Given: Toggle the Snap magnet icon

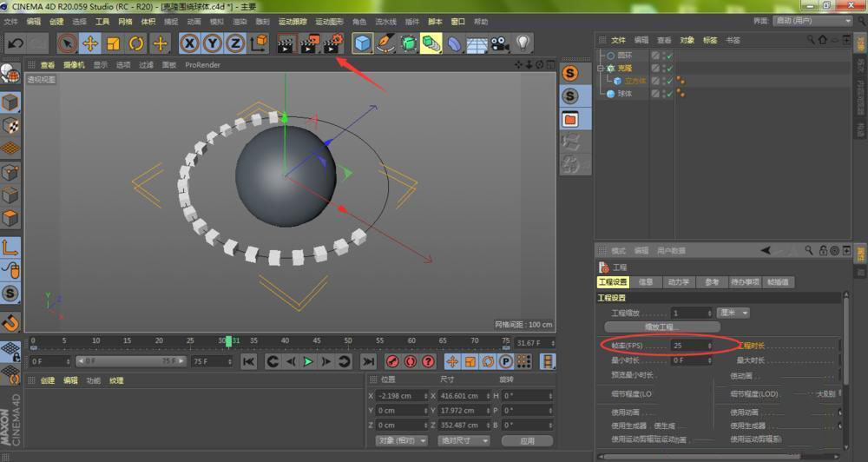Looking at the screenshot, I should point(10,321).
